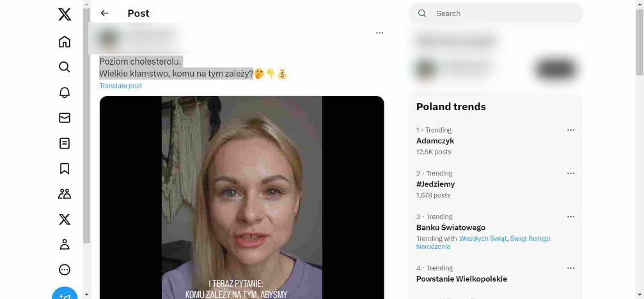Open the post's three-dot options menu
Viewport: 644px width, 299px height.
tap(379, 33)
